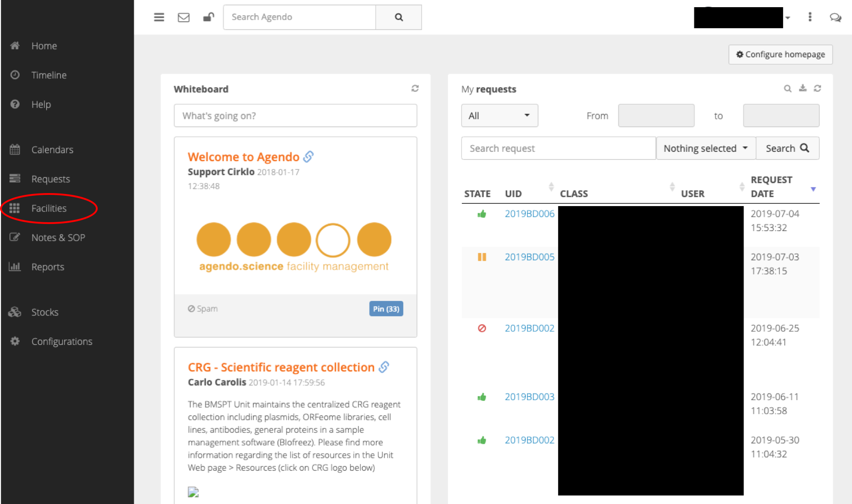The image size is (852, 504).
Task: Expand the user account dropdown arrow
Action: (x=788, y=18)
